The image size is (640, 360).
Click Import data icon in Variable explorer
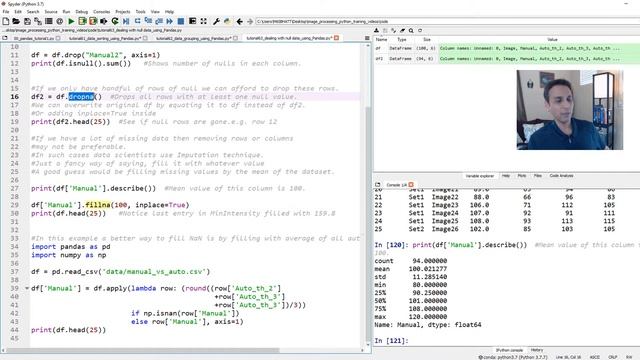(376, 31)
